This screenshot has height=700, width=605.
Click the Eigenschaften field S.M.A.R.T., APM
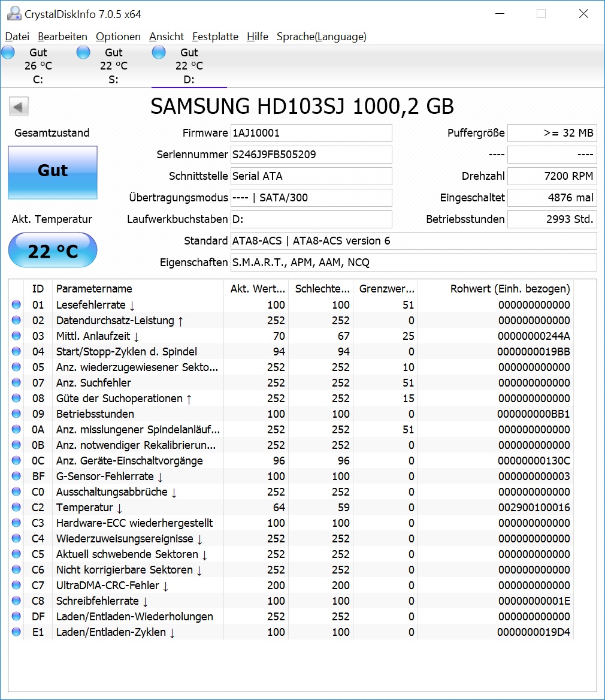(413, 262)
